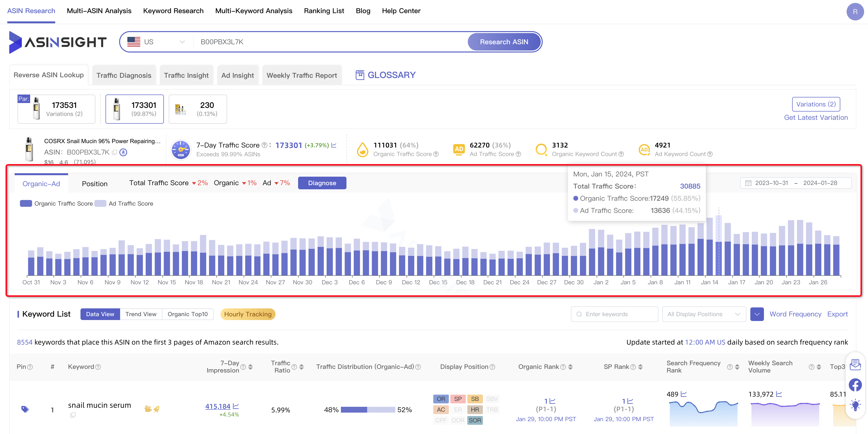
Task: Sort by SP Rank arrows
Action: click(640, 367)
